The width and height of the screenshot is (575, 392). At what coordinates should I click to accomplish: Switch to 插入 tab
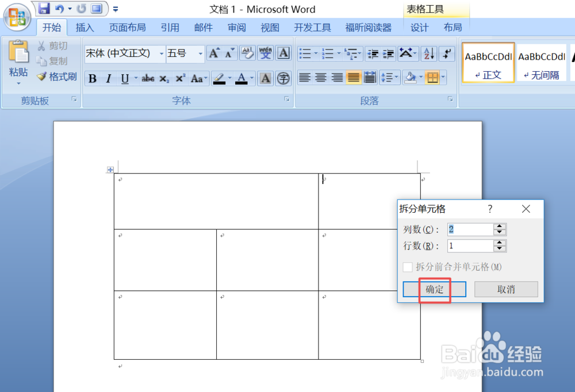click(85, 28)
